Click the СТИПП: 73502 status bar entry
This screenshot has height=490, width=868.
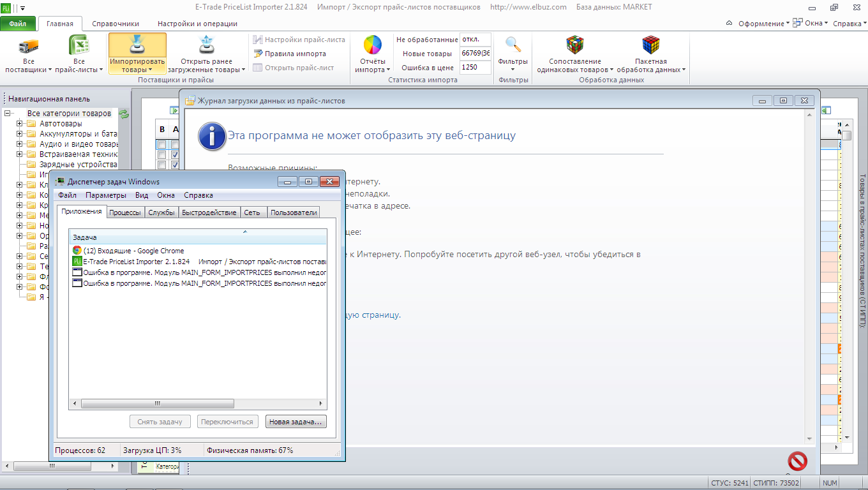776,483
